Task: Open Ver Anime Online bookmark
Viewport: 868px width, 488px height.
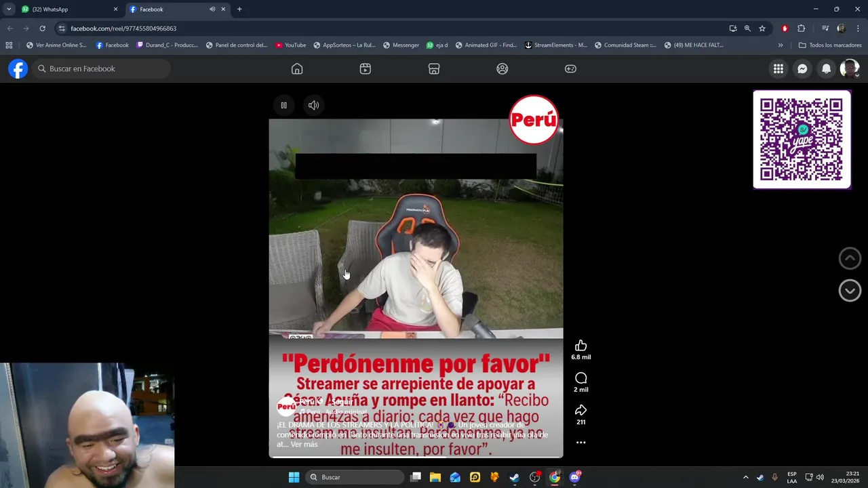Action: coord(56,45)
